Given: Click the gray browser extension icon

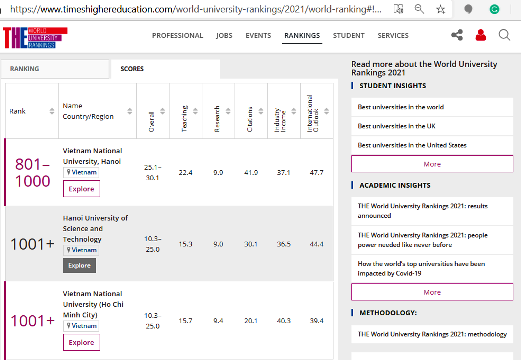Looking at the screenshot, I should (468, 9).
